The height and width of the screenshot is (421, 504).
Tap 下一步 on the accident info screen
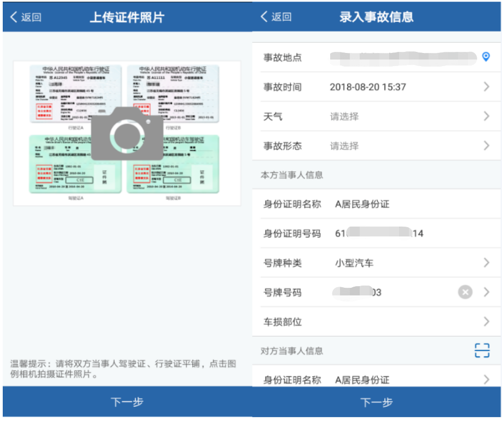(377, 402)
